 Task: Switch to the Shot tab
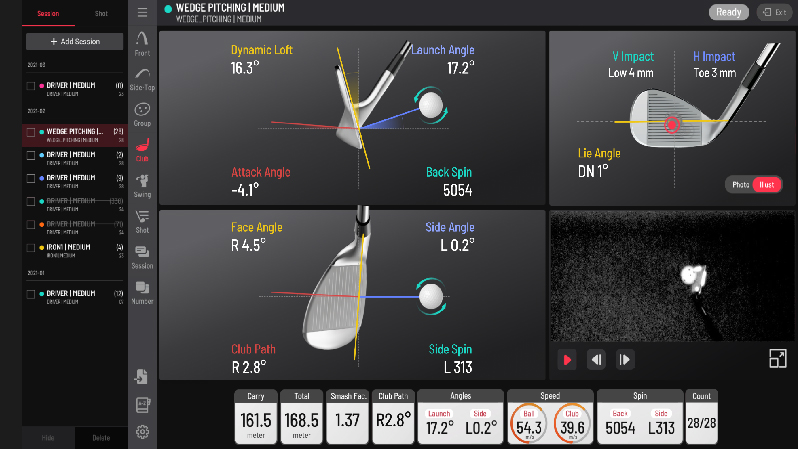point(101,14)
